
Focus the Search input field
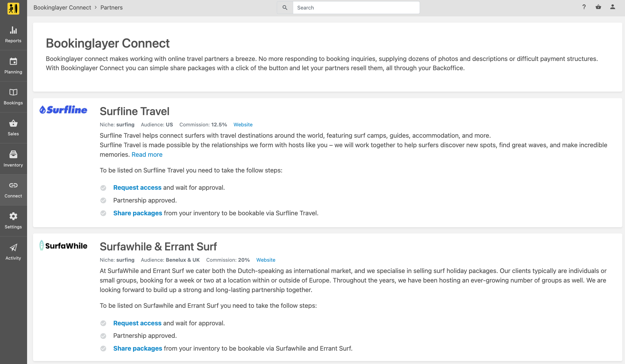pyautogui.click(x=356, y=8)
